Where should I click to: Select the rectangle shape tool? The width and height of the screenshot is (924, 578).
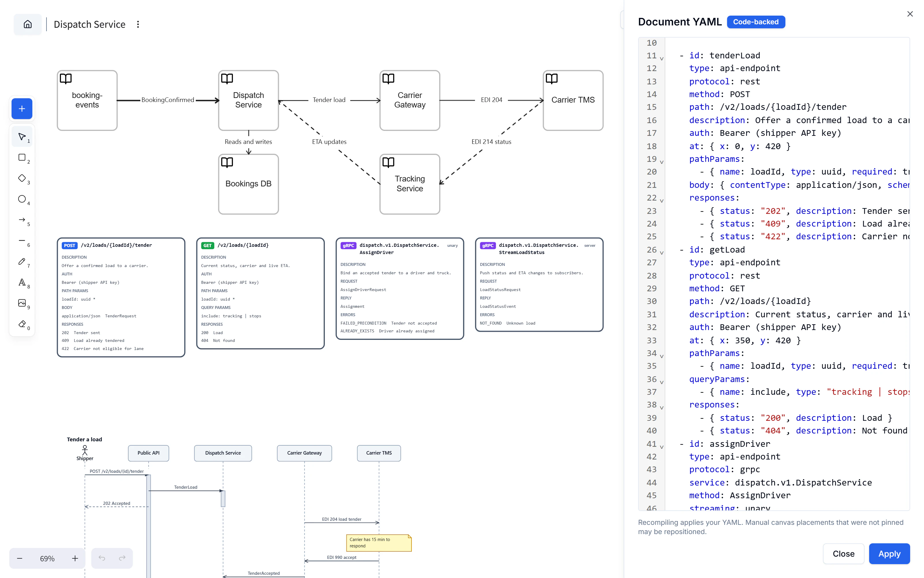pos(22,158)
